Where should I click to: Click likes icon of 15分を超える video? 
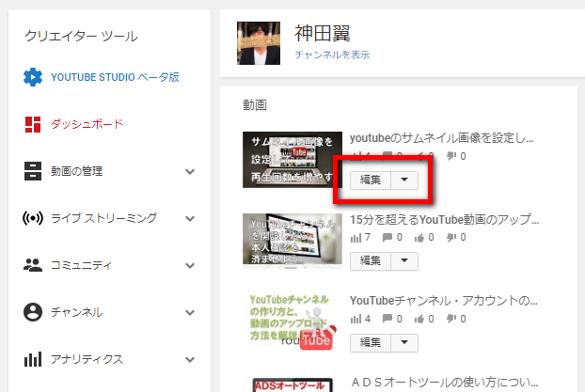coord(419,238)
